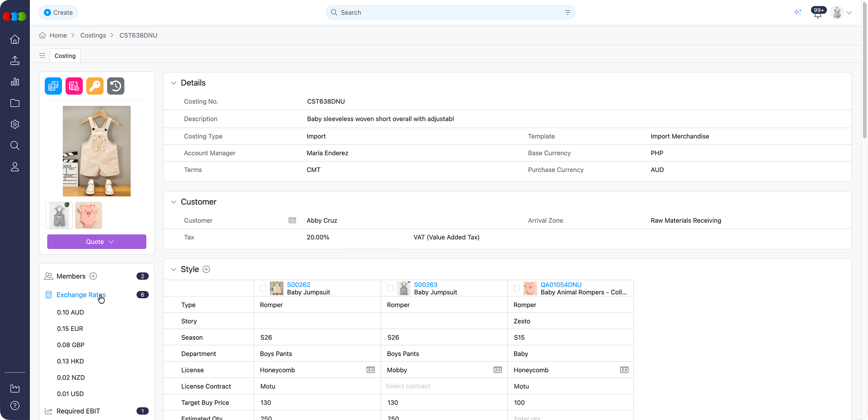Open the notifications bell icon
The width and height of the screenshot is (868, 420).
tap(817, 13)
